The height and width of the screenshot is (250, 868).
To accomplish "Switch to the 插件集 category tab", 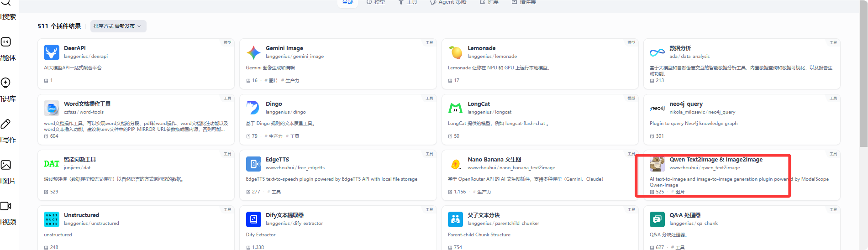I will coord(524,2).
